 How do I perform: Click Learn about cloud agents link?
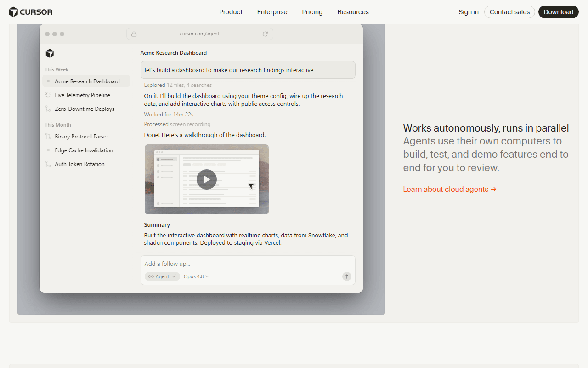450,189
